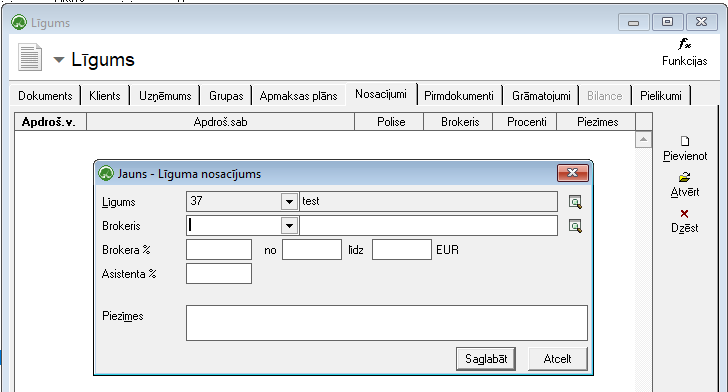Image resolution: width=728 pixels, height=392 pixels.
Task: Switch to the Apmaksas plāns tab
Action: 299,96
